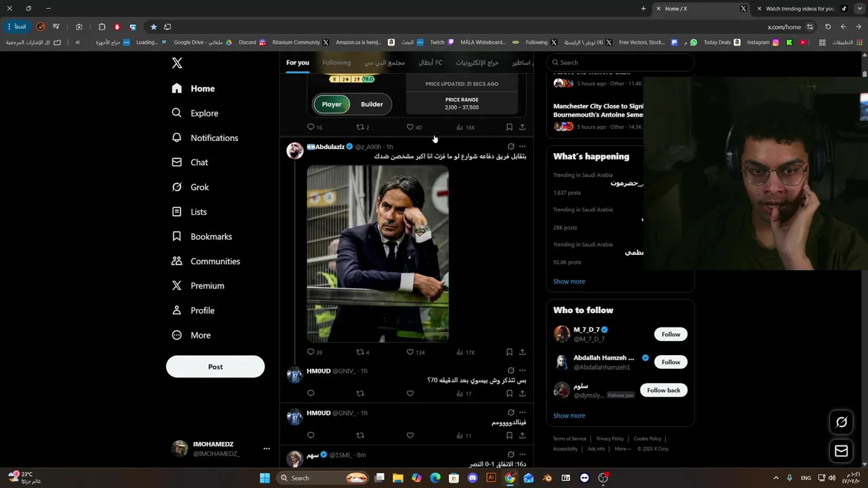Click the X Search input field

[620, 62]
